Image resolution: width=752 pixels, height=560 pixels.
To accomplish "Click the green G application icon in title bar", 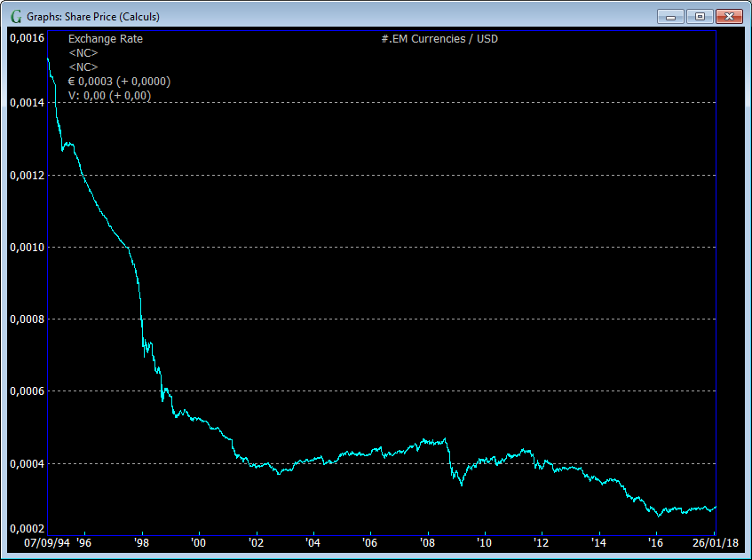I will [16, 17].
